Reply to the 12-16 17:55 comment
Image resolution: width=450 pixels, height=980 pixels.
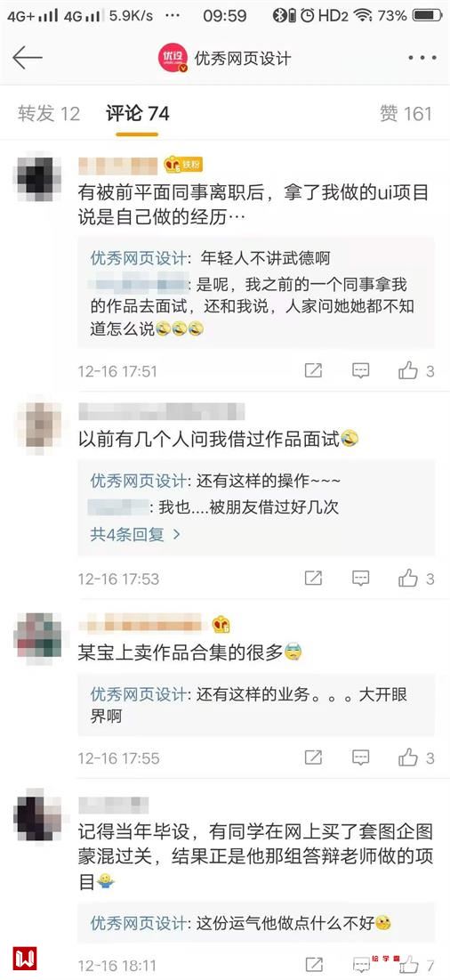click(361, 758)
